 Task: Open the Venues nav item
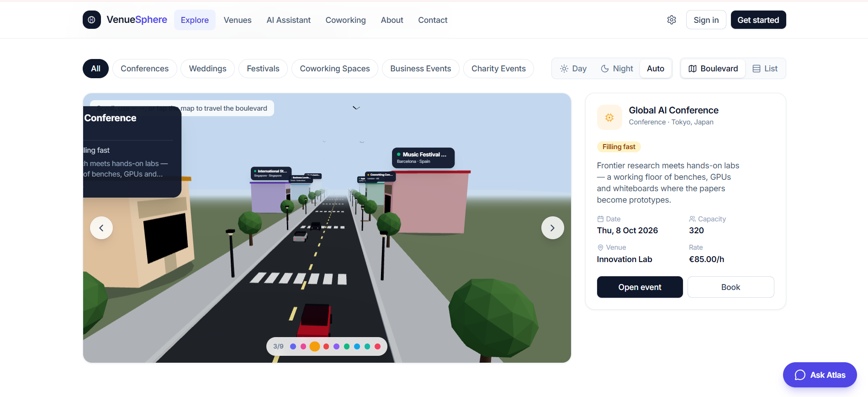pos(238,20)
